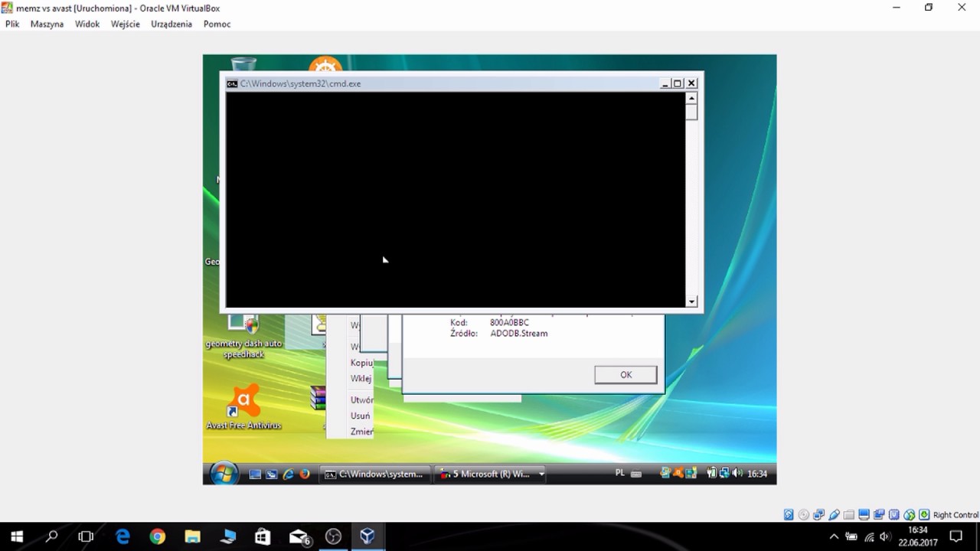
Task: Open the Wejście menu
Action: coord(126,24)
